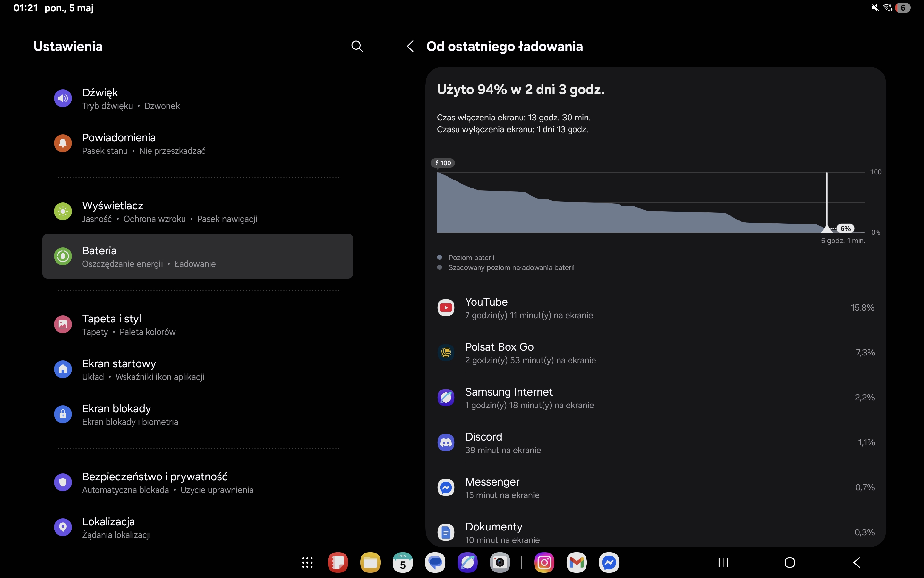This screenshot has height=578, width=924.
Task: Tap 'Czas włączenia ekranu: 13 godz. 30 min.'
Action: 514,117
